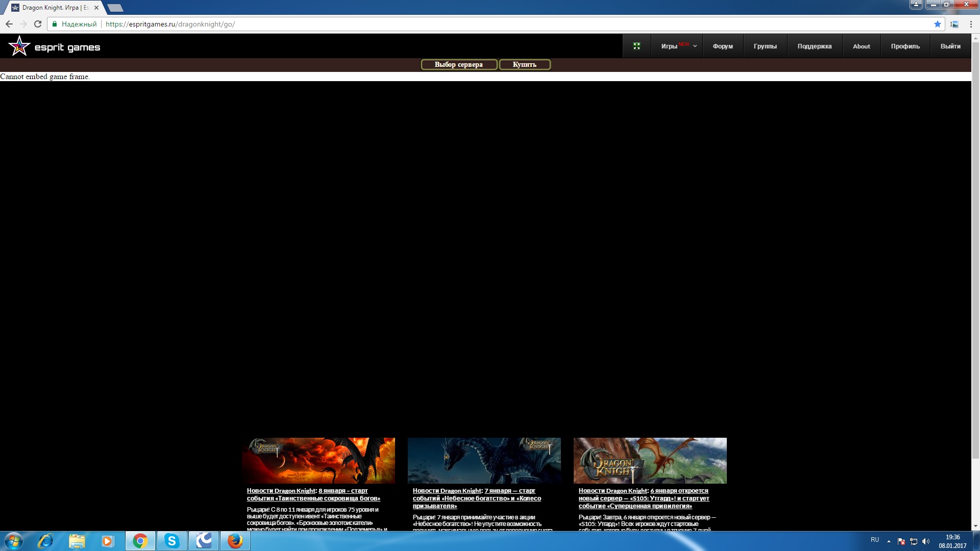Go back using the browser arrow

[x=9, y=24]
